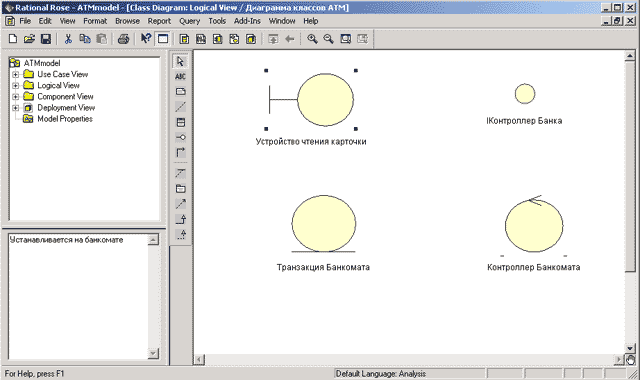Expand the Component View node
Screen dimensions: 640x380
coord(16,97)
